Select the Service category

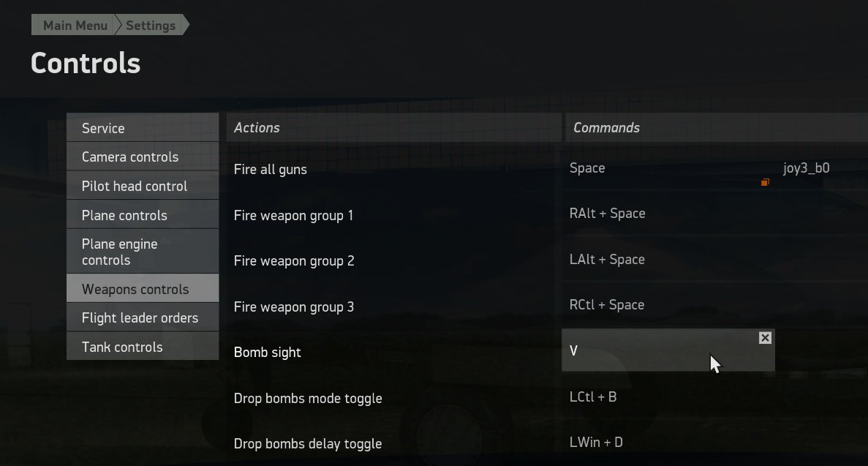point(142,128)
